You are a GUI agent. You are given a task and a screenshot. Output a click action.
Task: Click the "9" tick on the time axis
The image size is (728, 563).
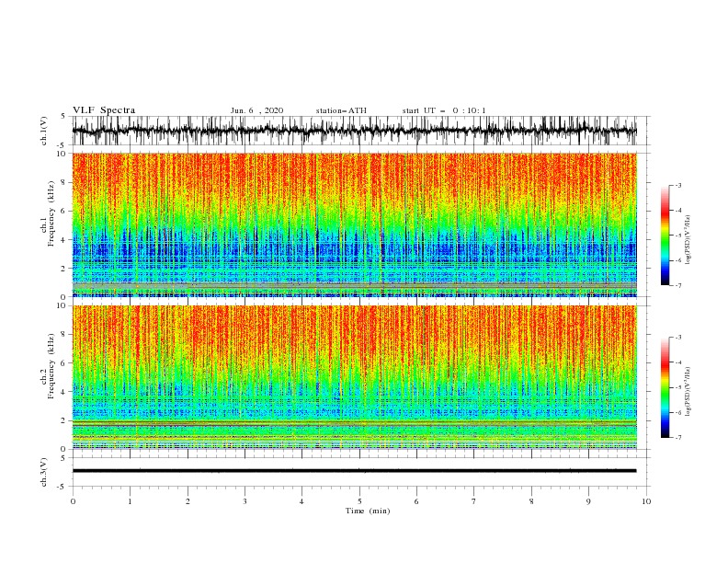588,501
